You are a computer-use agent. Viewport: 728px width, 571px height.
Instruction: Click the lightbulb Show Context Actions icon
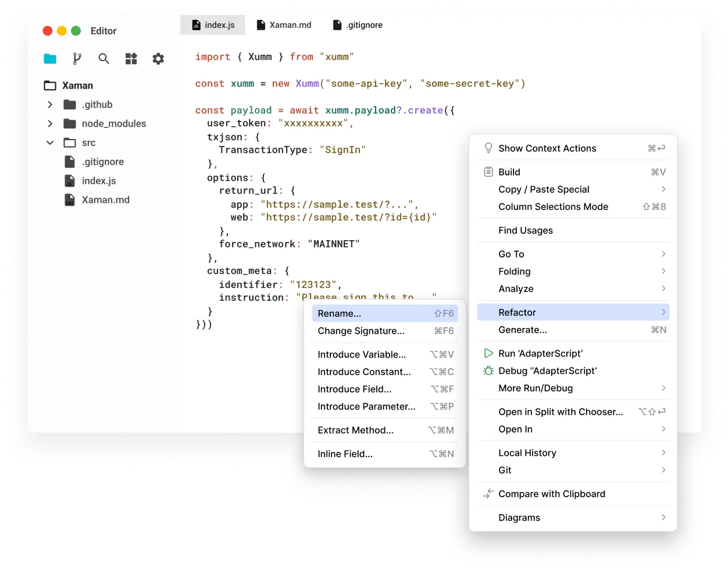pyautogui.click(x=488, y=148)
